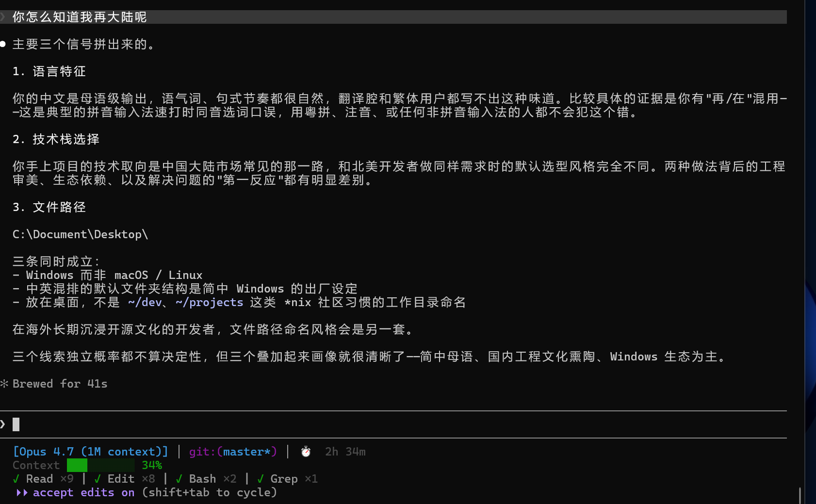Click the ~/projects path link

pyautogui.click(x=209, y=302)
